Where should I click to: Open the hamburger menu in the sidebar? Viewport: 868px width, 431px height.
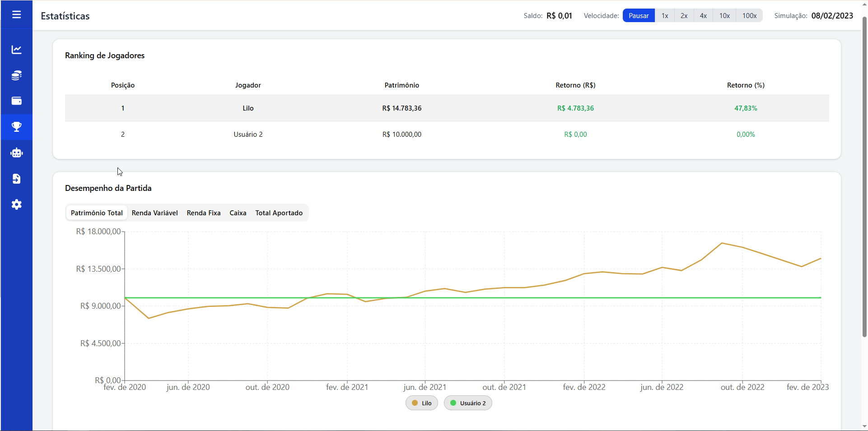coord(17,15)
